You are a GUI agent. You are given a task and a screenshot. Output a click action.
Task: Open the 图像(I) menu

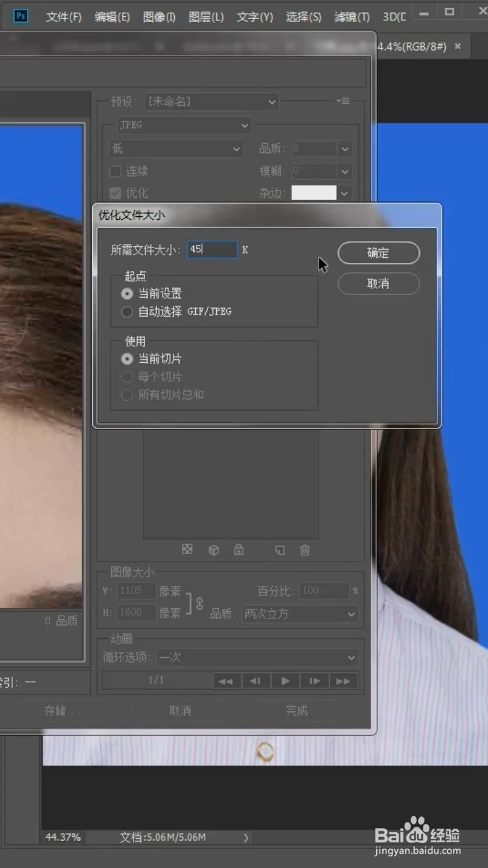tap(159, 17)
